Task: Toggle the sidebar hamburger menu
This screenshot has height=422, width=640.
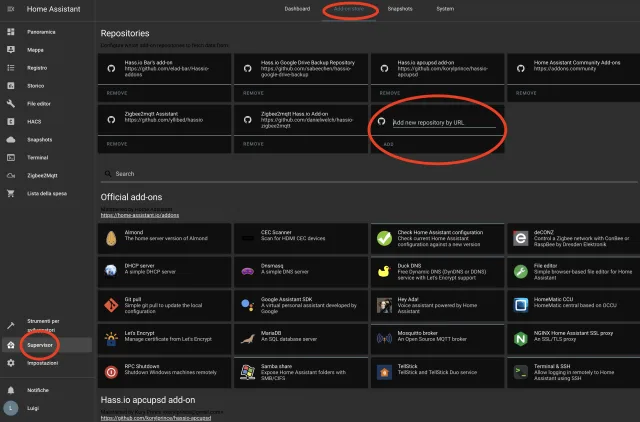Action: (10, 9)
